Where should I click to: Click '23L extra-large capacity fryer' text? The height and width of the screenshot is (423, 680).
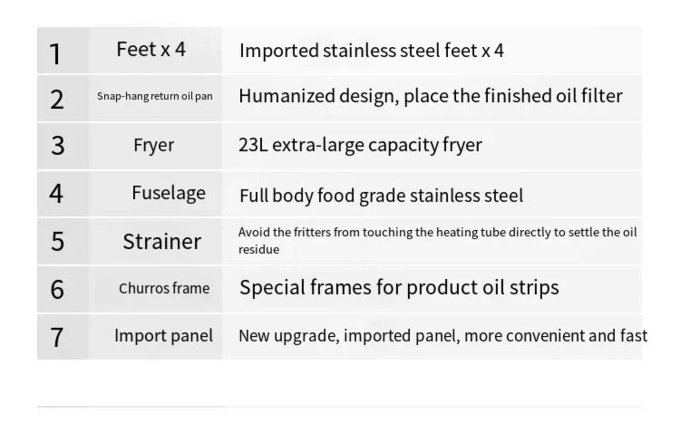(x=360, y=145)
